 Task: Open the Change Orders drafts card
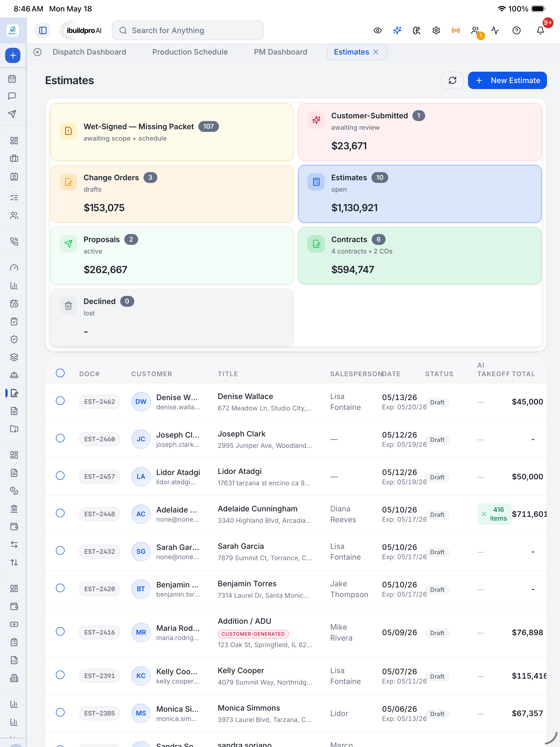point(172,194)
